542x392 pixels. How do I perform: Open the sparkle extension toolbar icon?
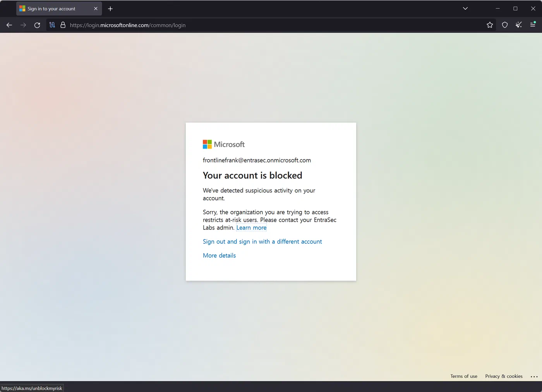click(x=519, y=25)
